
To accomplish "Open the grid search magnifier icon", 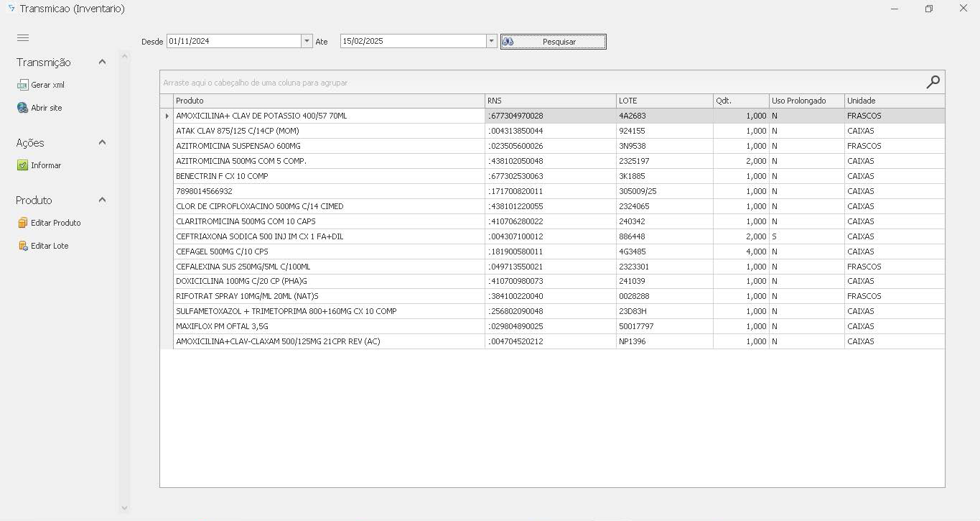I will 933,82.
